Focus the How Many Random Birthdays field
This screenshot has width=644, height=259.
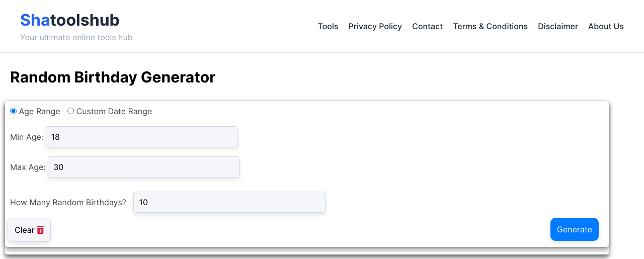[229, 202]
